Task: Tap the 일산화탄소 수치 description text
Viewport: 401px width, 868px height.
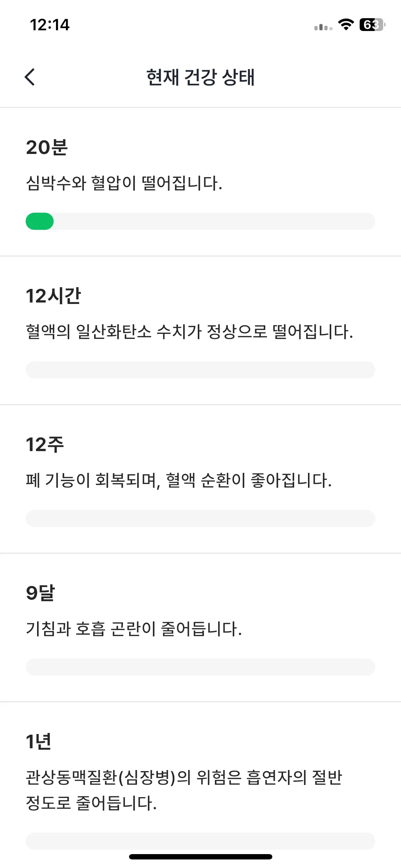Action: click(x=189, y=332)
